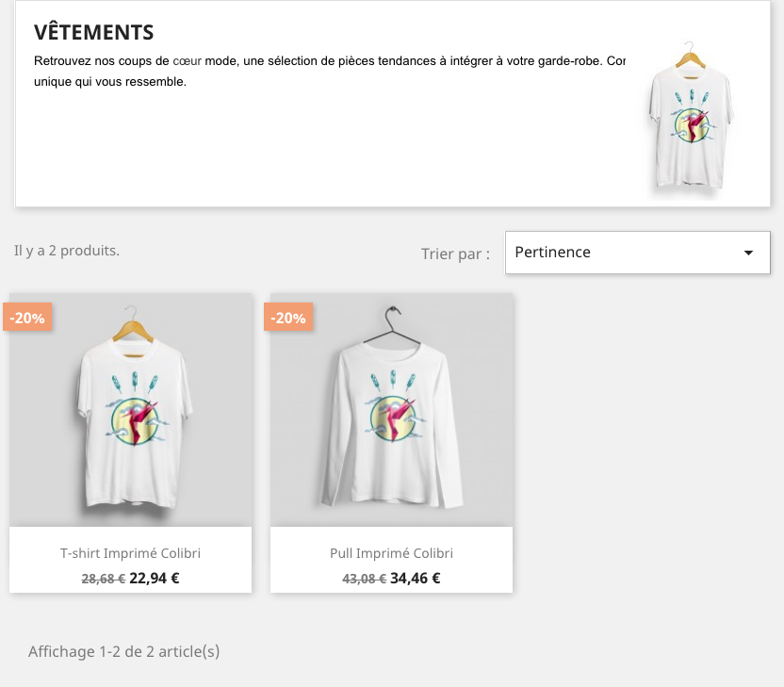Screen dimensions: 784x687
Task: Click the category banner t-shirt image
Action: point(693,118)
